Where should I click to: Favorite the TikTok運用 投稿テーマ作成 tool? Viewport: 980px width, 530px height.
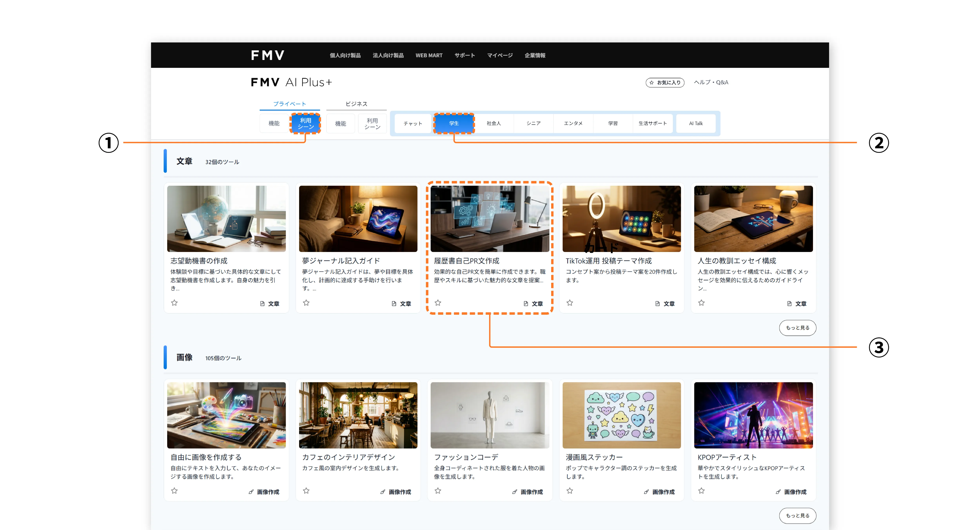[570, 303]
